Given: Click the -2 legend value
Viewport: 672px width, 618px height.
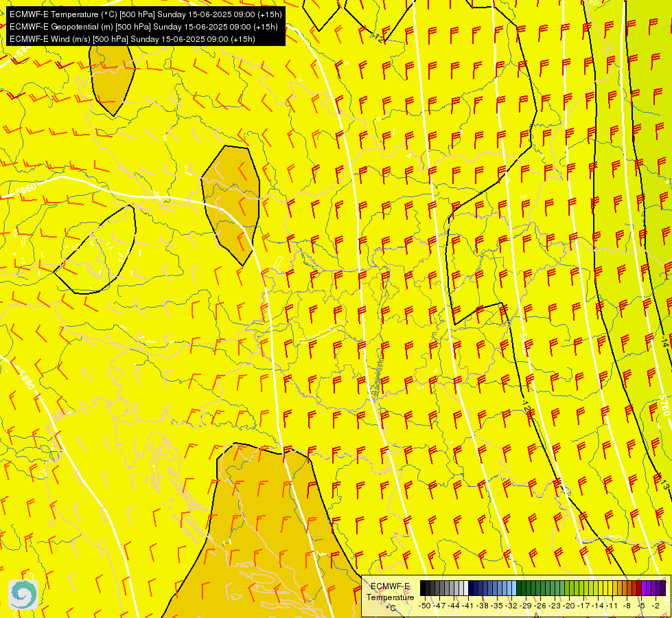Looking at the screenshot, I should (656, 606).
